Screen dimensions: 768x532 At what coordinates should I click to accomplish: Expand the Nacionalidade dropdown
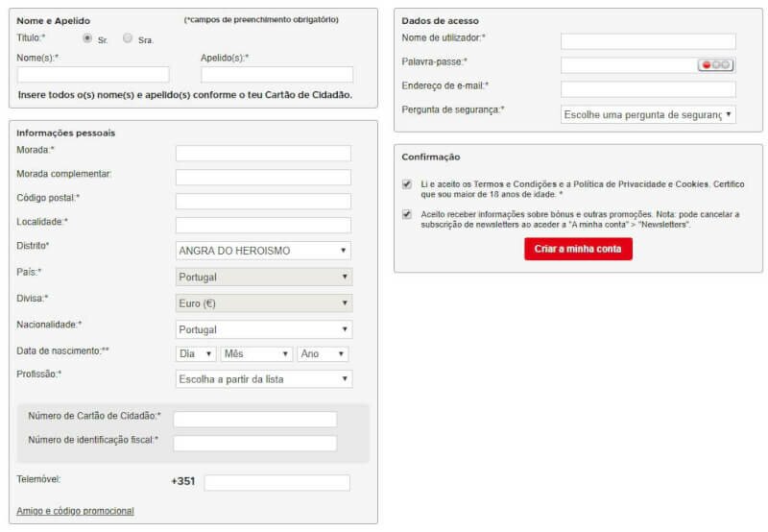263,329
